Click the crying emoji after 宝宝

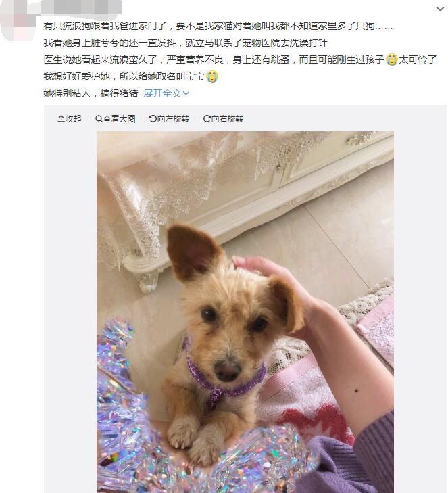[x=212, y=76]
